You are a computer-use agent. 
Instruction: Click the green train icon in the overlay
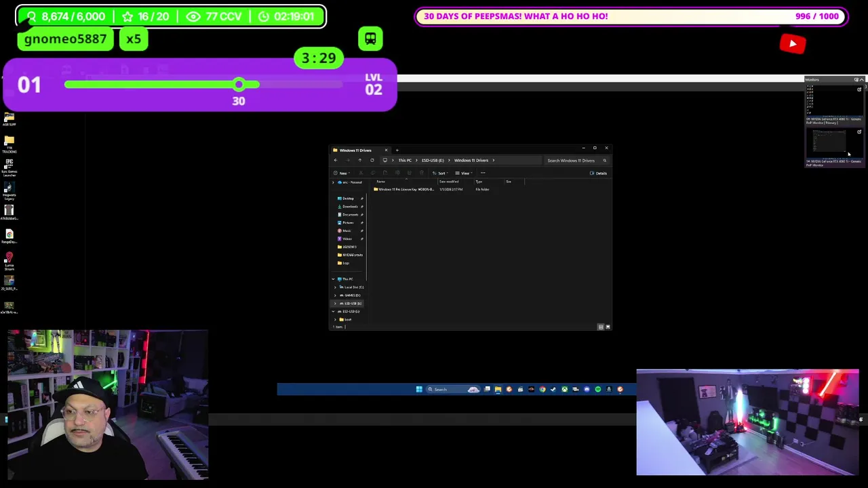pos(370,39)
